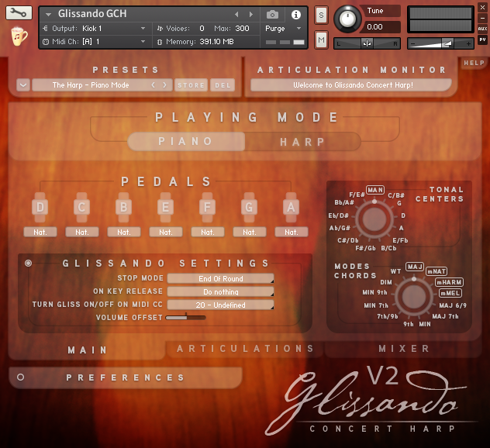Go to next instrument arrow

[x=250, y=15]
